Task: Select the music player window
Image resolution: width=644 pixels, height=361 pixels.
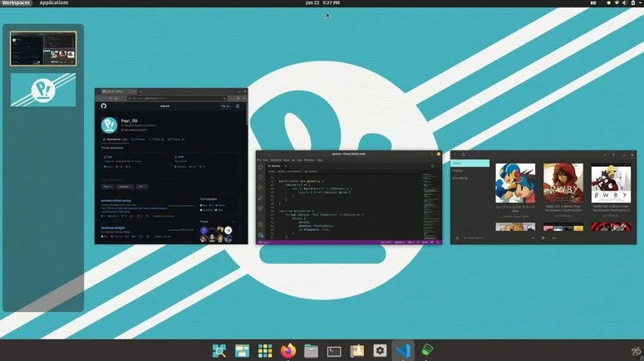Action: tap(543, 196)
